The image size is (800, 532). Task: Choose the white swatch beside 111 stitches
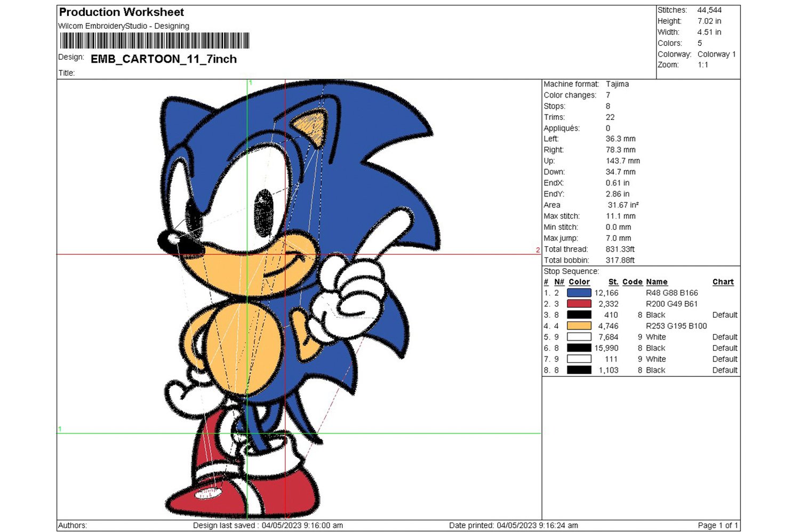[x=579, y=359]
